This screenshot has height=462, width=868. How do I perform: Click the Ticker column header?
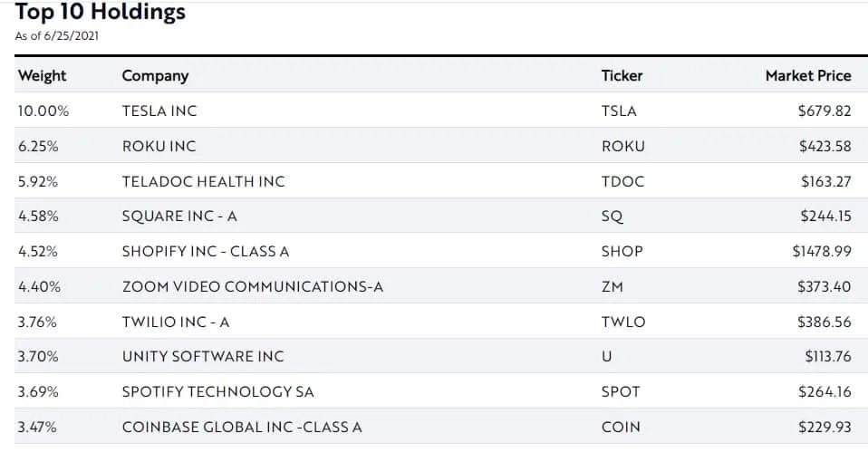(x=622, y=76)
